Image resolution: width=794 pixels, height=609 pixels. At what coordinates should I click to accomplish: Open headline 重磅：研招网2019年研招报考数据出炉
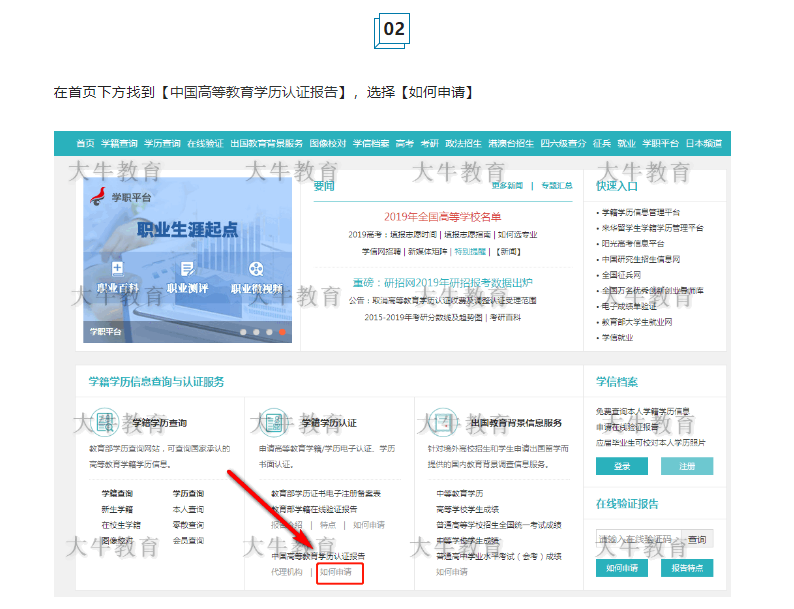click(443, 282)
